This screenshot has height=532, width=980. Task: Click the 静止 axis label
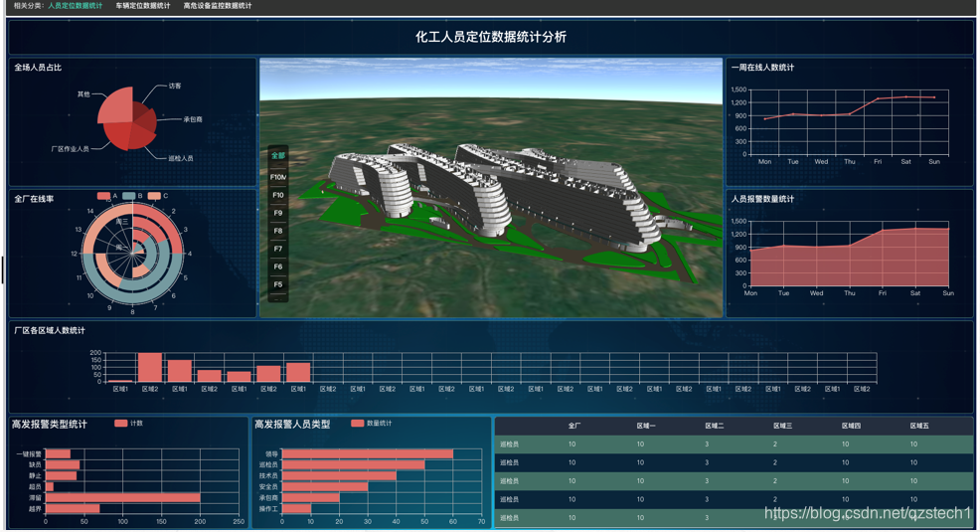tap(35, 476)
